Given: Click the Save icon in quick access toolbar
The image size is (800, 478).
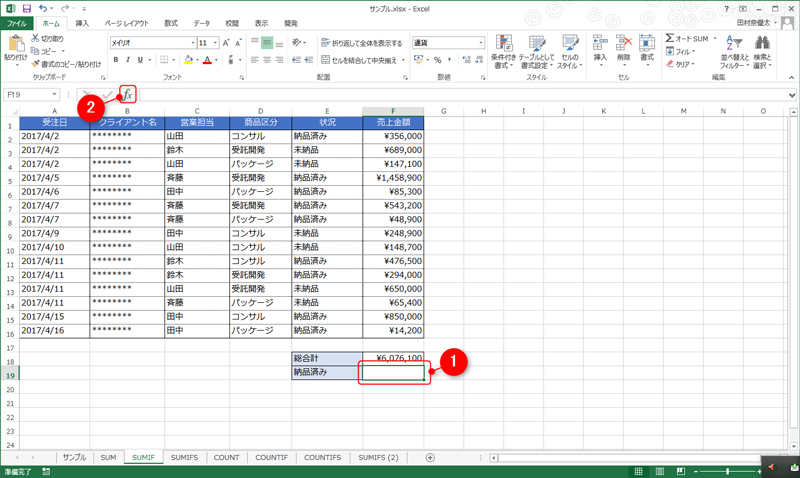Looking at the screenshot, I should click(27, 9).
